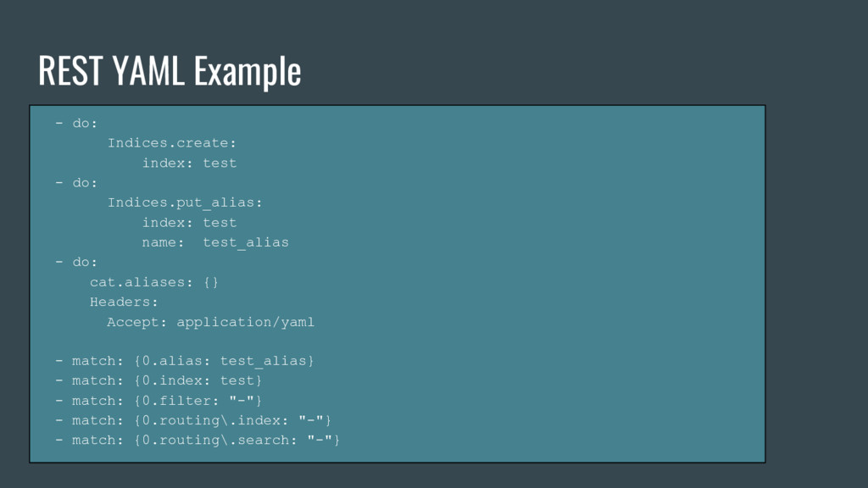Select the match line for 0.routing\.index

[193, 420]
